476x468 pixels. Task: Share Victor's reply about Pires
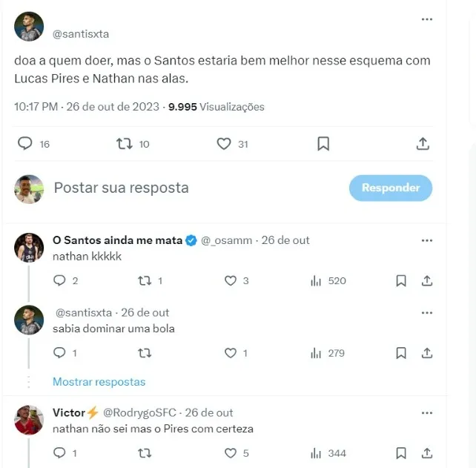coord(427,452)
